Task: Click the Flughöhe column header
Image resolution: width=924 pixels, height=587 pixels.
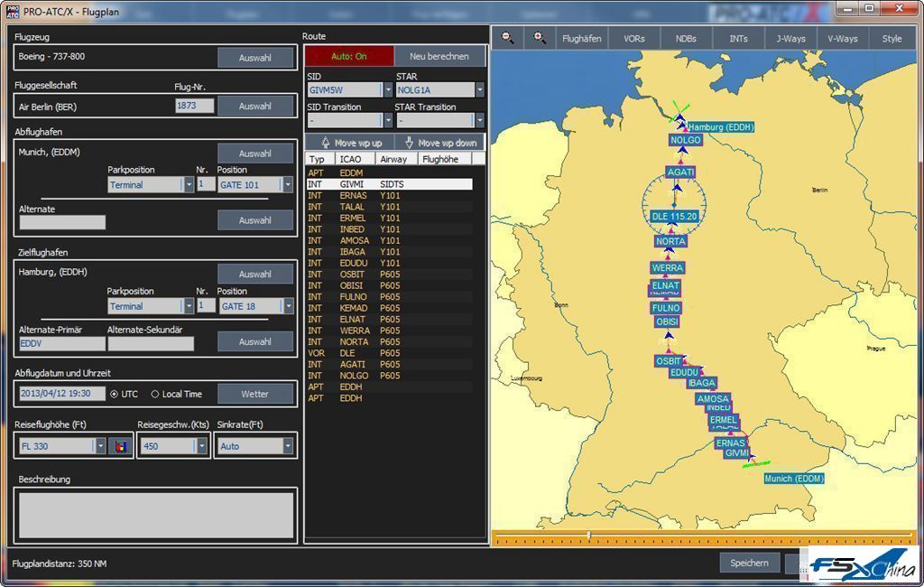Action: tap(445, 159)
